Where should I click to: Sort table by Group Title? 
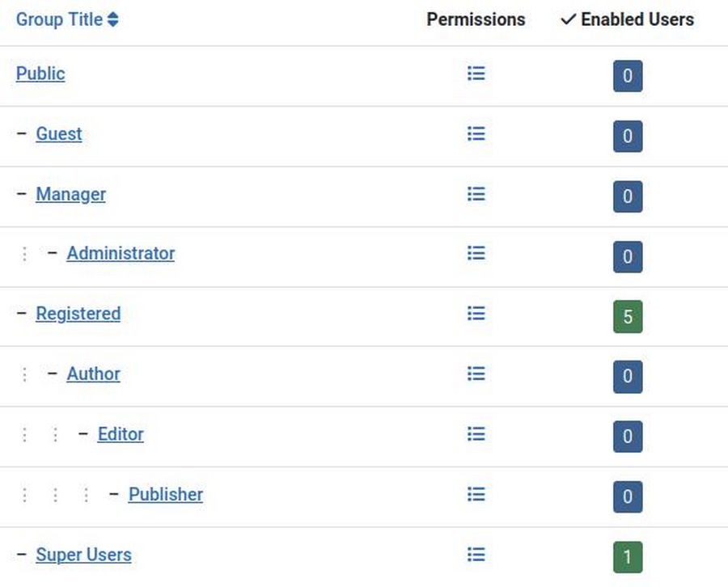coord(67,19)
